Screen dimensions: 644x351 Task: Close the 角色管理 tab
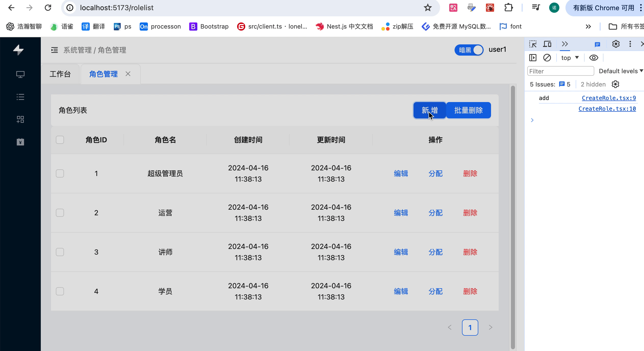[x=128, y=74]
